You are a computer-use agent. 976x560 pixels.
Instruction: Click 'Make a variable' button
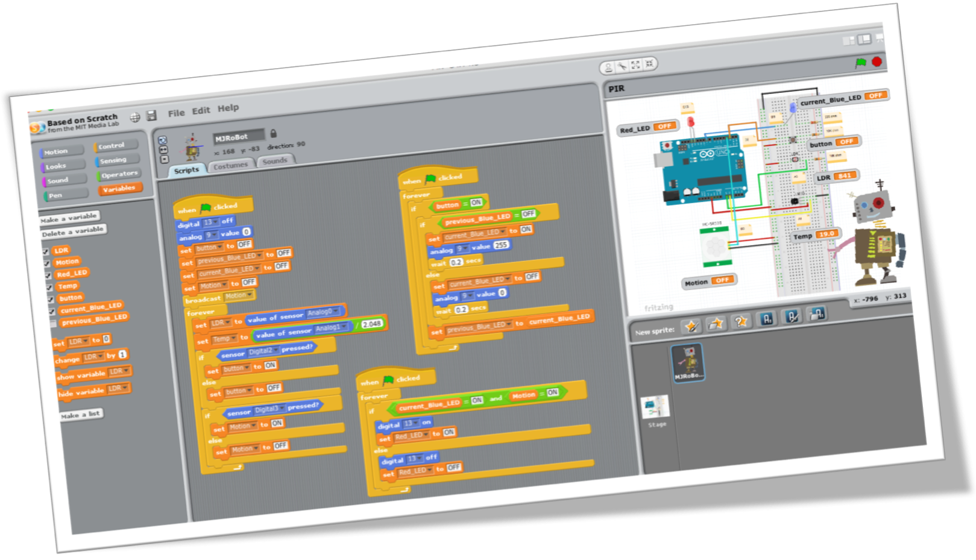tap(68, 218)
